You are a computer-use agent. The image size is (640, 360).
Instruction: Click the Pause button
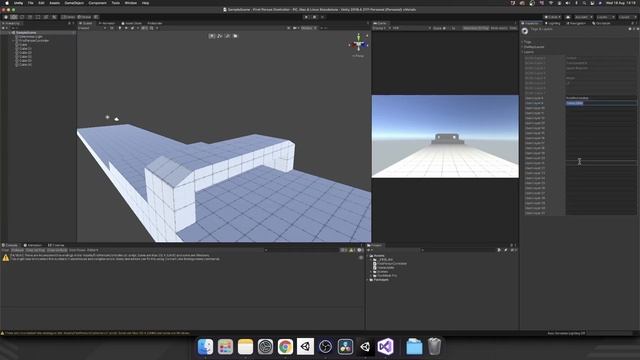click(x=314, y=17)
